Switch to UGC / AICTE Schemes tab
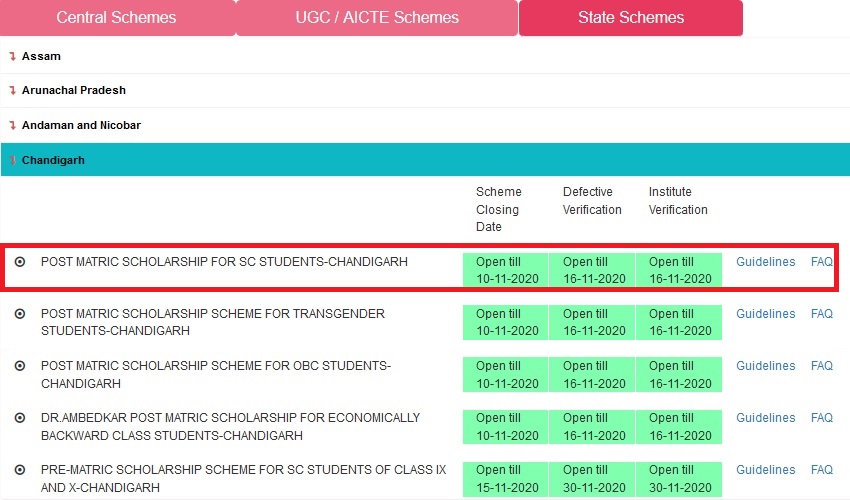This screenshot has width=850, height=500. [x=377, y=18]
